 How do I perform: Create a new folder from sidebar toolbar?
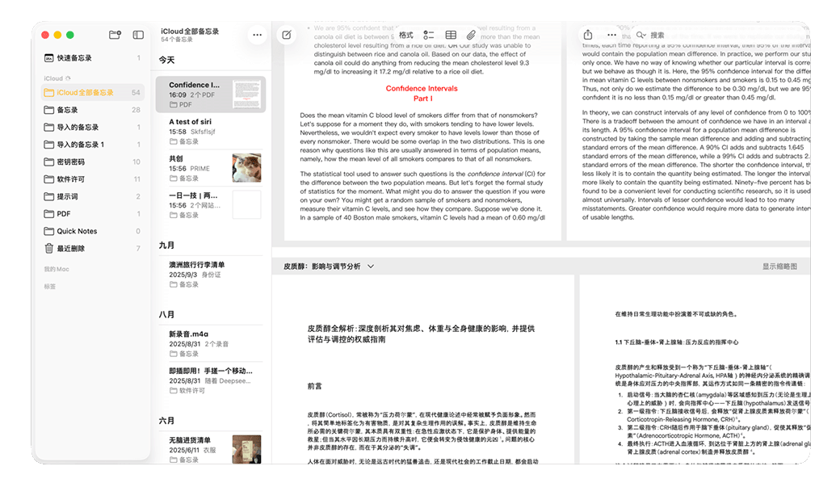pyautogui.click(x=115, y=35)
